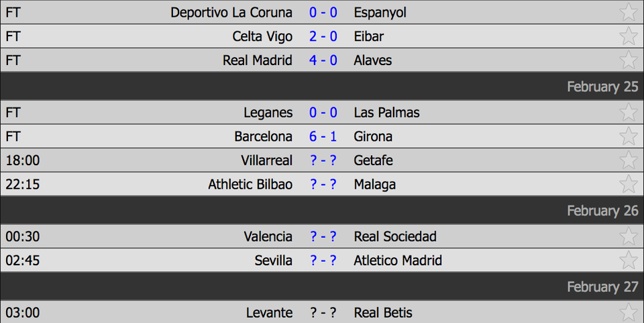The height and width of the screenshot is (323, 644).
Task: Open the Real Madrid 4 - 0 score
Action: click(323, 60)
